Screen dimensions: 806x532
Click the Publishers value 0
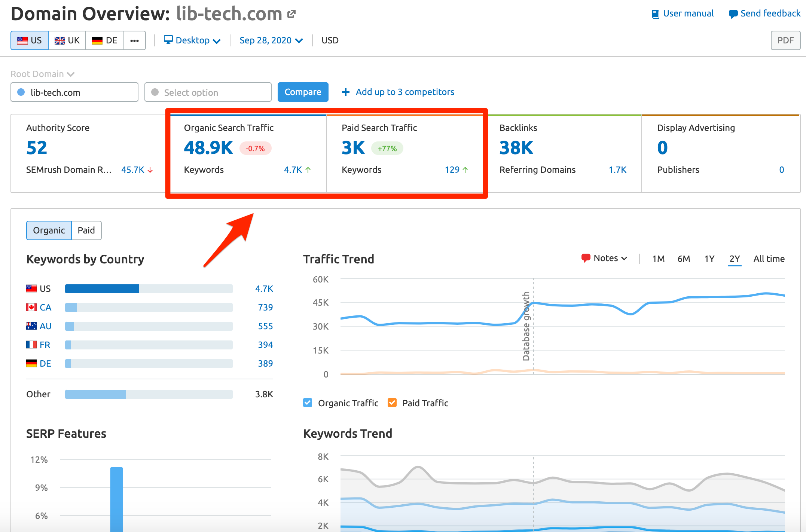[781, 170]
